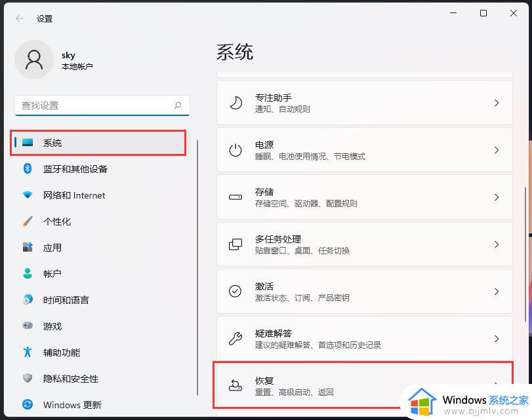Minimize the 设置 window

453,13
